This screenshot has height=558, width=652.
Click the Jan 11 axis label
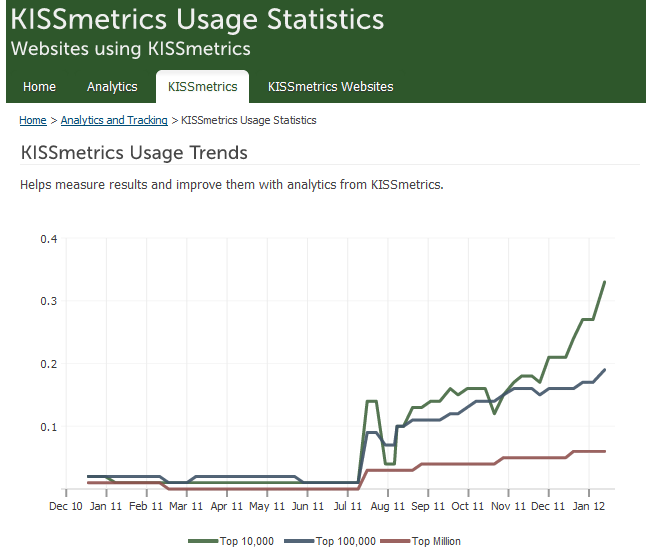106,506
